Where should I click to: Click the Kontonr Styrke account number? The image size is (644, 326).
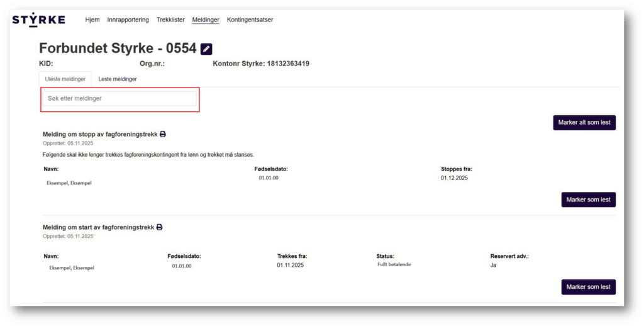[261, 64]
